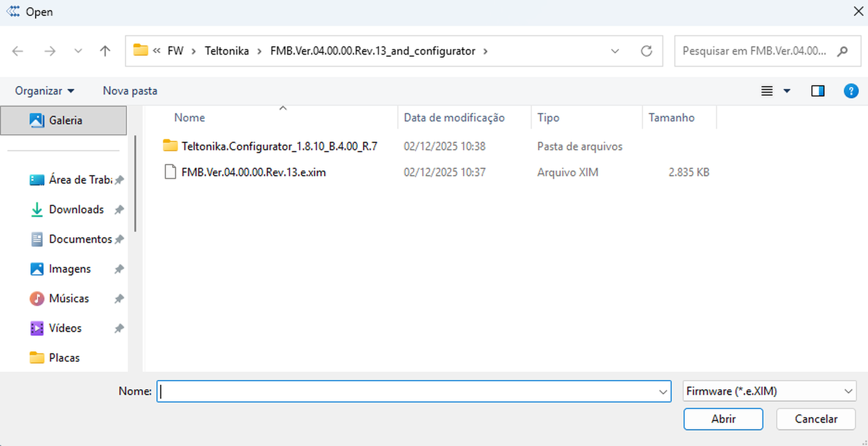Select Galeria in the navigation pane
868x446 pixels.
63,121
